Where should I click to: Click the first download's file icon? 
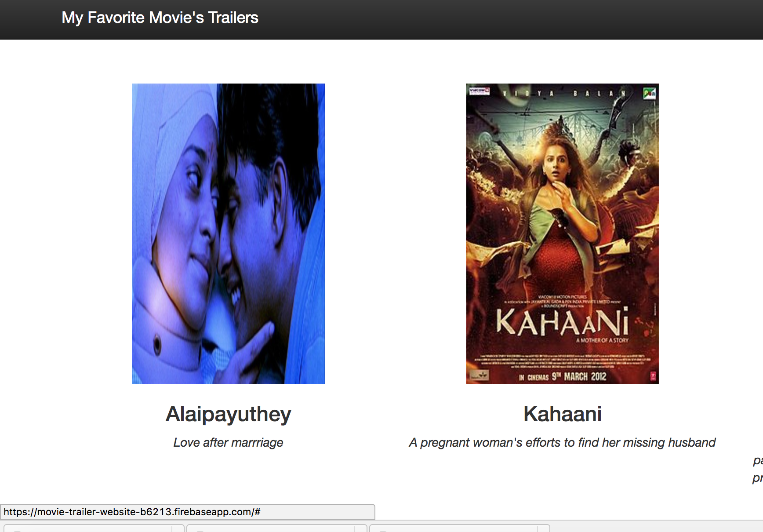pyautogui.click(x=17, y=530)
